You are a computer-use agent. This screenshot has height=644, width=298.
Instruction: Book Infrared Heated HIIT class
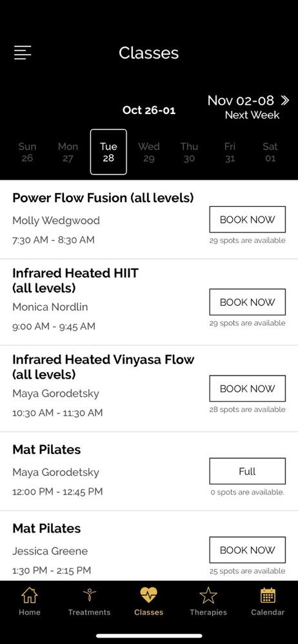pos(248,302)
